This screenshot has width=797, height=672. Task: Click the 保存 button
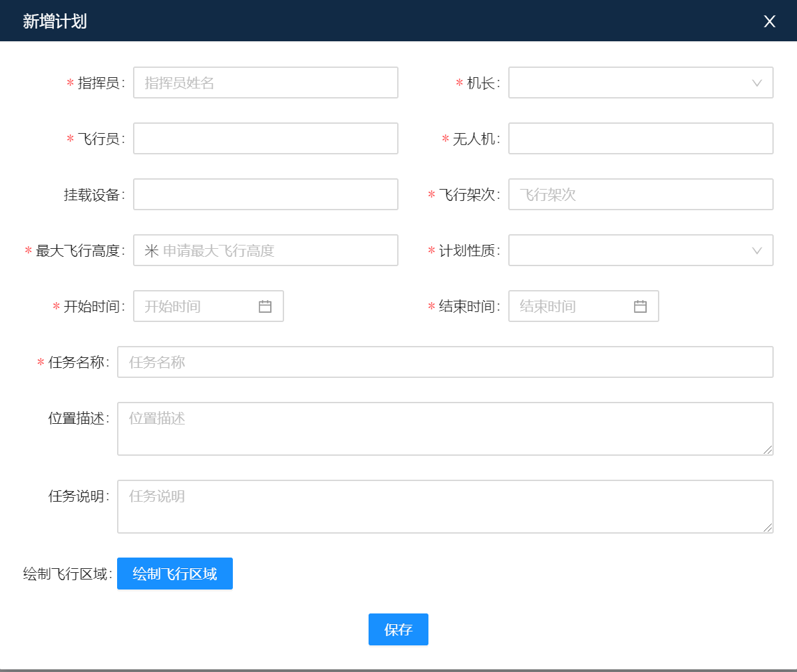398,629
